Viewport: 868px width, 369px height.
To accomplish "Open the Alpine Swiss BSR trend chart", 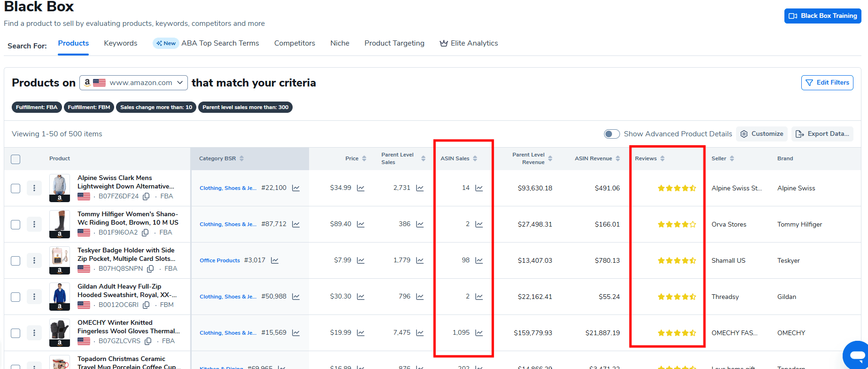I will point(296,188).
